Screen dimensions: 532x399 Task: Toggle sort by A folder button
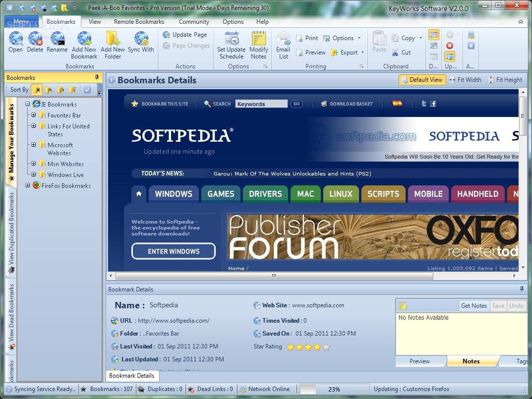[49, 90]
